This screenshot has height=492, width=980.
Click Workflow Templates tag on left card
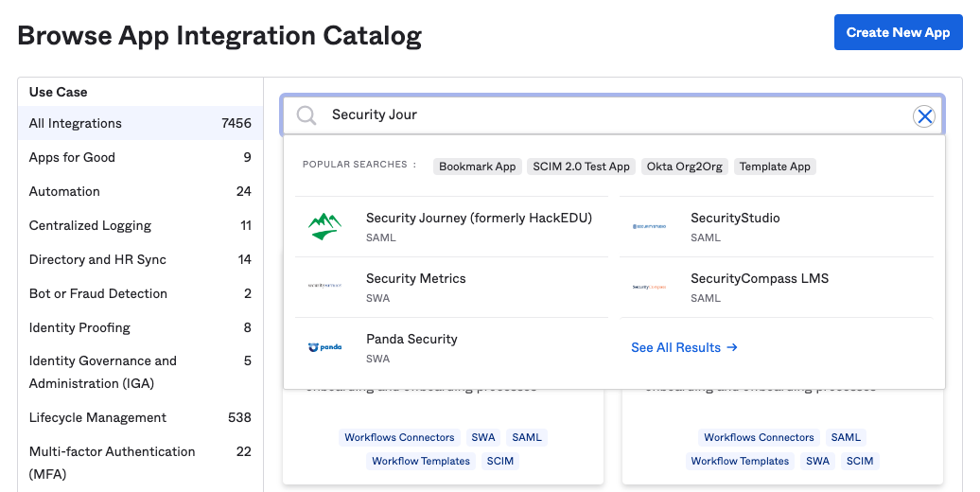point(421,462)
